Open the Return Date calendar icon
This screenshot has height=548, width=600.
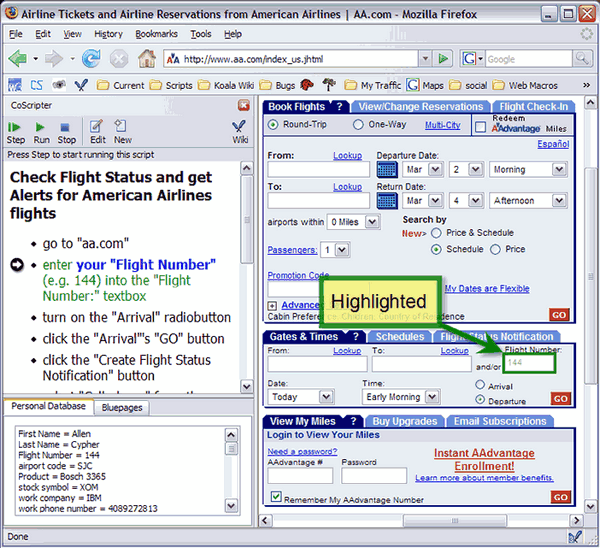(387, 201)
